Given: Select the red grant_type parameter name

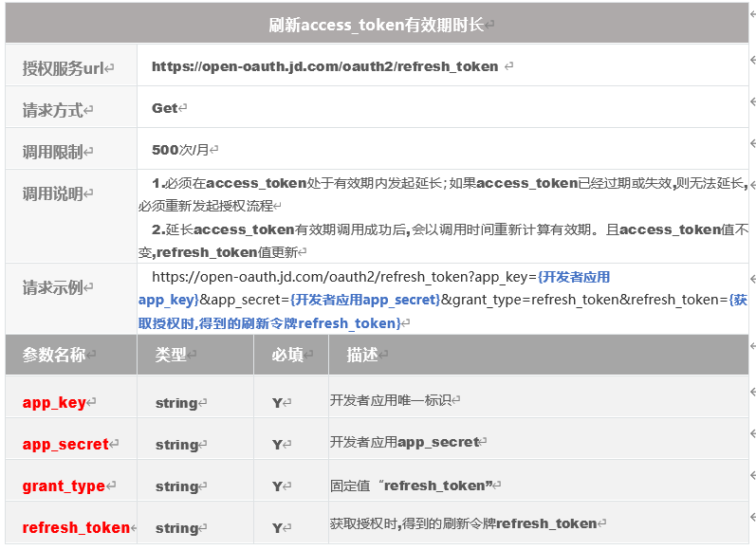Looking at the screenshot, I should point(64,486).
